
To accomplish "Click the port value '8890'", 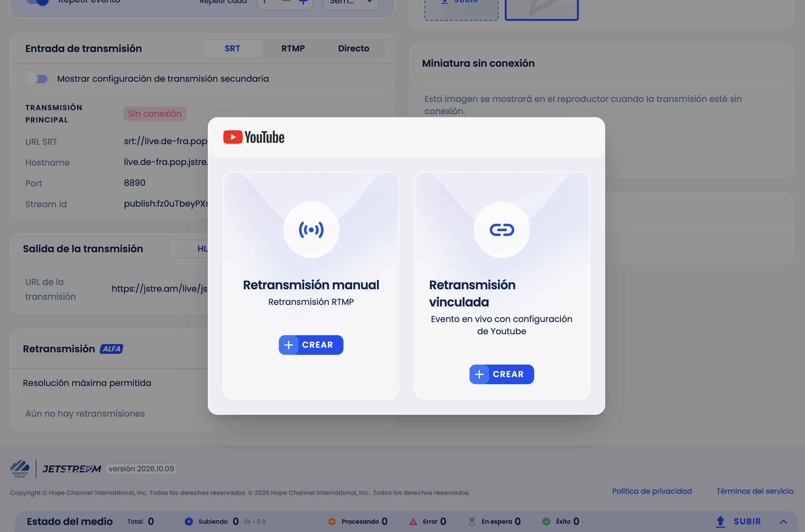I will [x=135, y=183].
